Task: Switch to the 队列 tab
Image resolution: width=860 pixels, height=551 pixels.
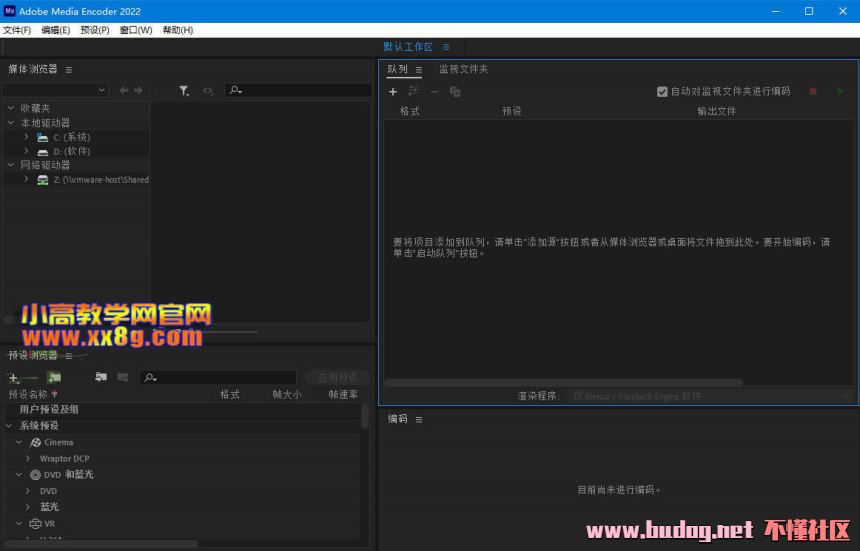Action: coord(398,69)
